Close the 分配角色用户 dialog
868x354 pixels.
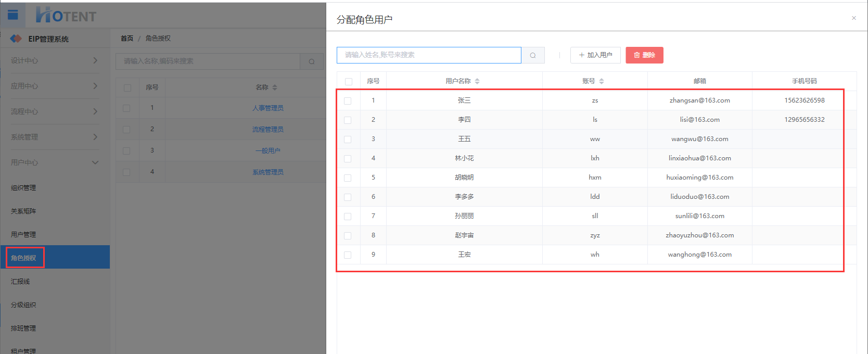(x=854, y=18)
